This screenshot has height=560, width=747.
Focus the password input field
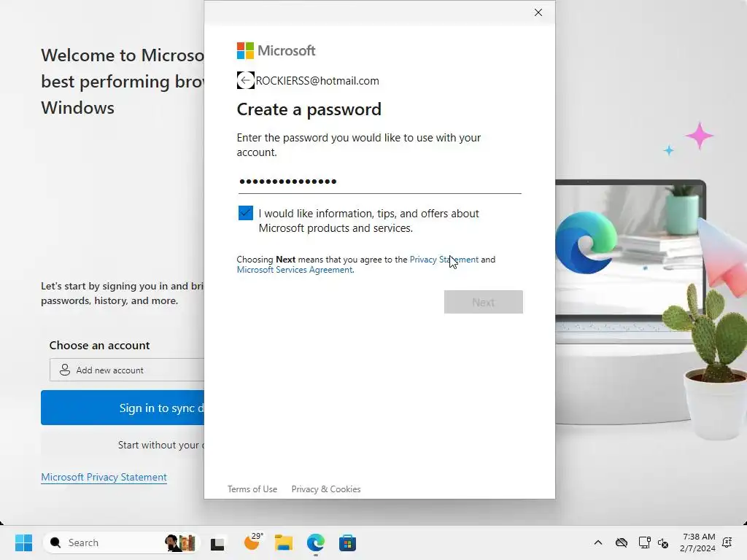(x=379, y=182)
